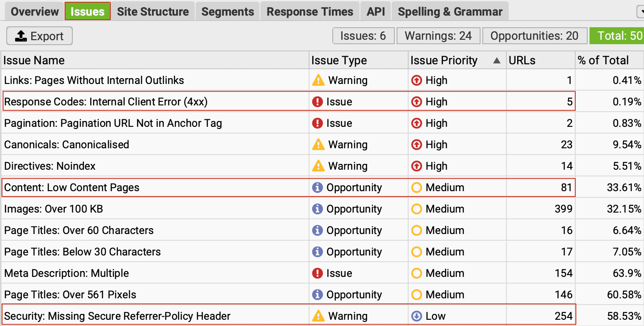Image resolution: width=644 pixels, height=326 pixels.
Task: Click Low priority icon in Referrer-Policy Header row
Action: click(416, 316)
